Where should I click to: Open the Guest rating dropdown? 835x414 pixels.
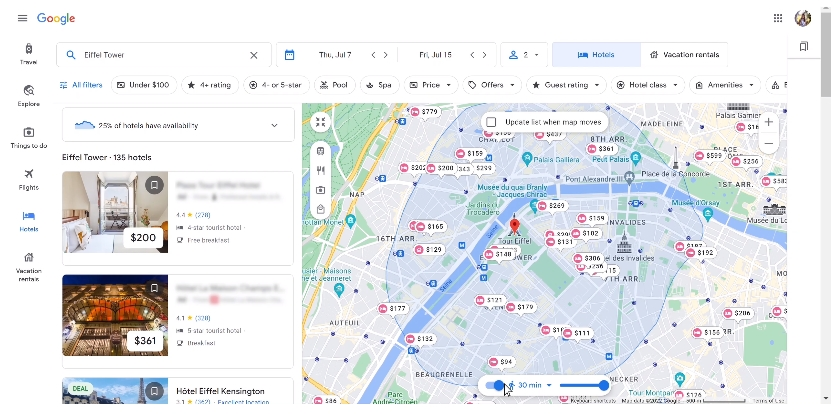(x=566, y=85)
